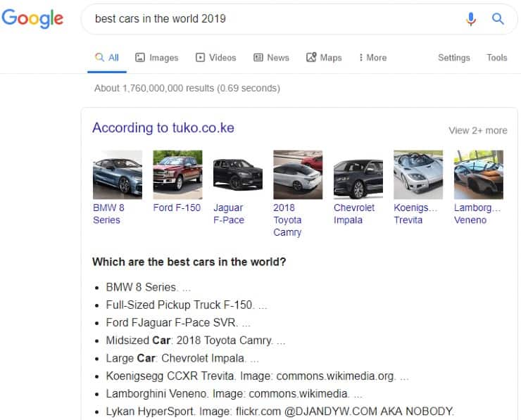Select the All tab
This screenshot has height=420, width=521.
(x=107, y=58)
